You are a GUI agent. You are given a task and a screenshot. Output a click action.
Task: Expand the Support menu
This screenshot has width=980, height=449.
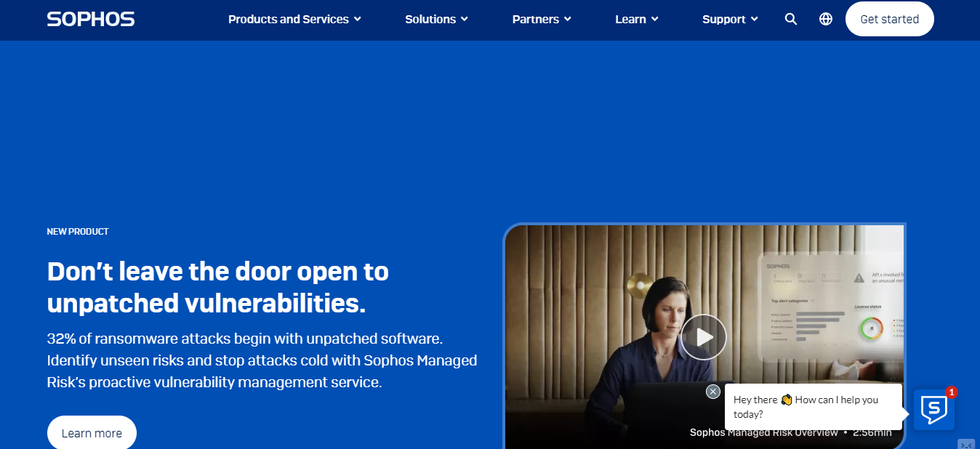pos(730,20)
